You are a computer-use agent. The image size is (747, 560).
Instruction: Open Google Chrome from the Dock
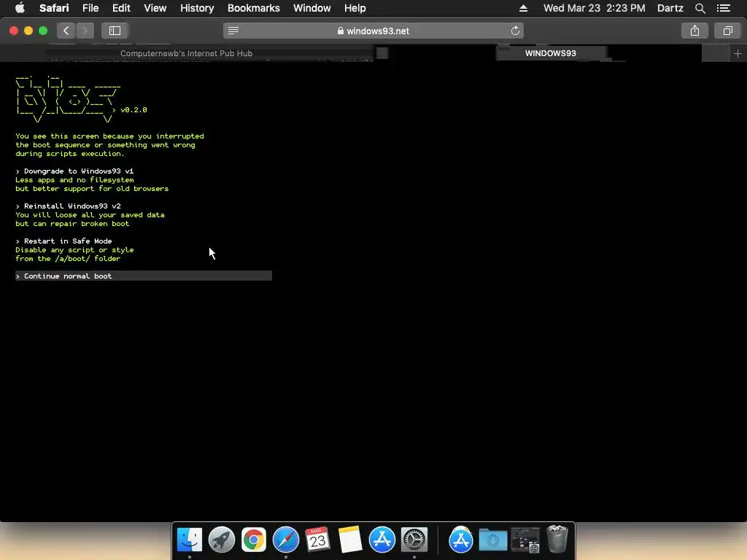[253, 540]
